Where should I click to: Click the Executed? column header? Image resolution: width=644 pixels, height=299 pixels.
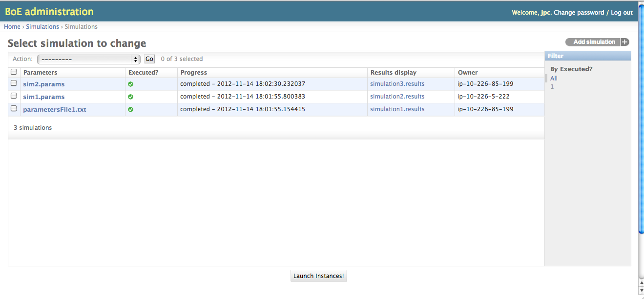click(143, 72)
